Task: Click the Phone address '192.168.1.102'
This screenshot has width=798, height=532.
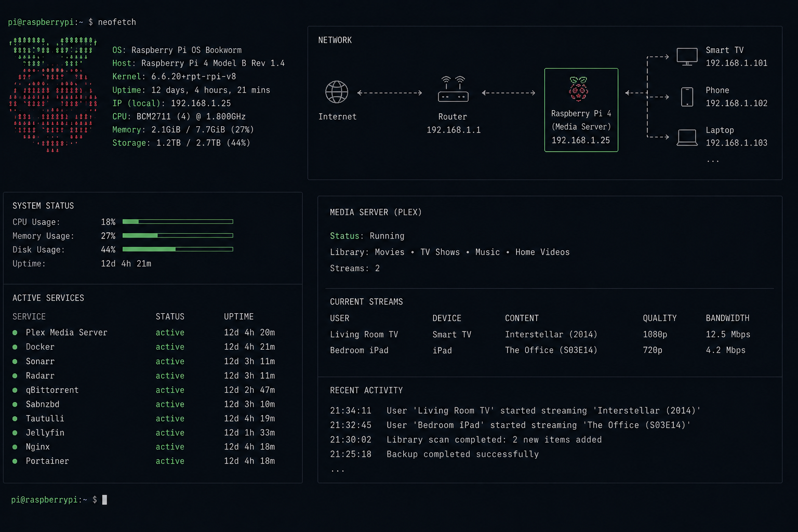Action: tap(736, 103)
